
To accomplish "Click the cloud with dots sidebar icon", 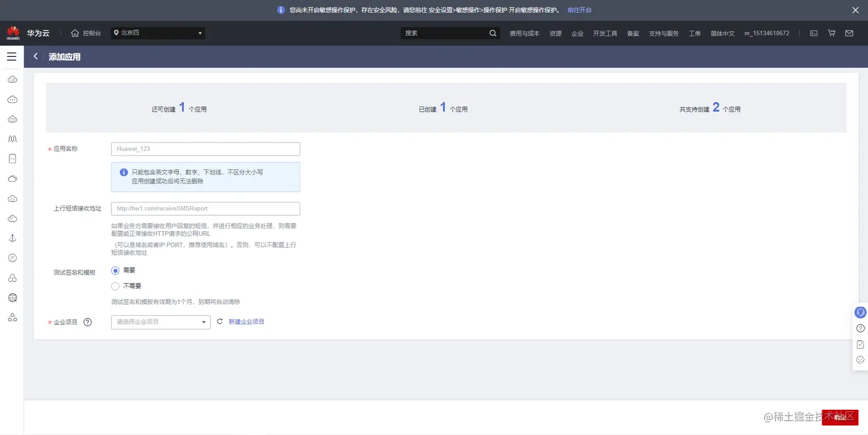I will (12, 99).
